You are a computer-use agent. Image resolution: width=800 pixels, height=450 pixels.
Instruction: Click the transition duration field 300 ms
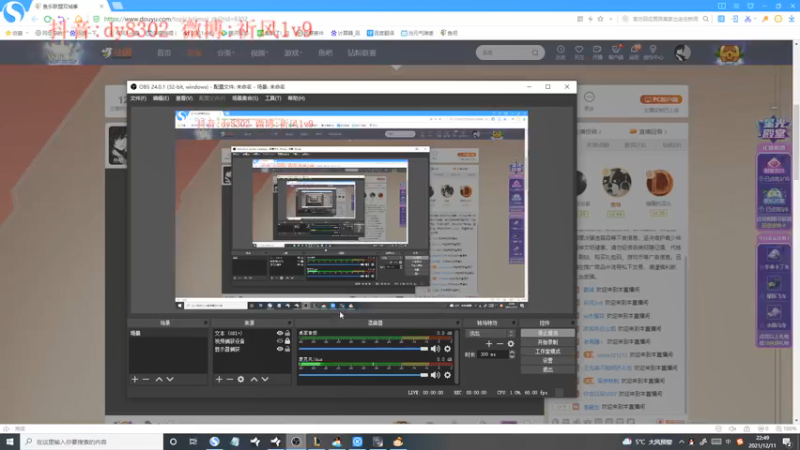[492, 354]
